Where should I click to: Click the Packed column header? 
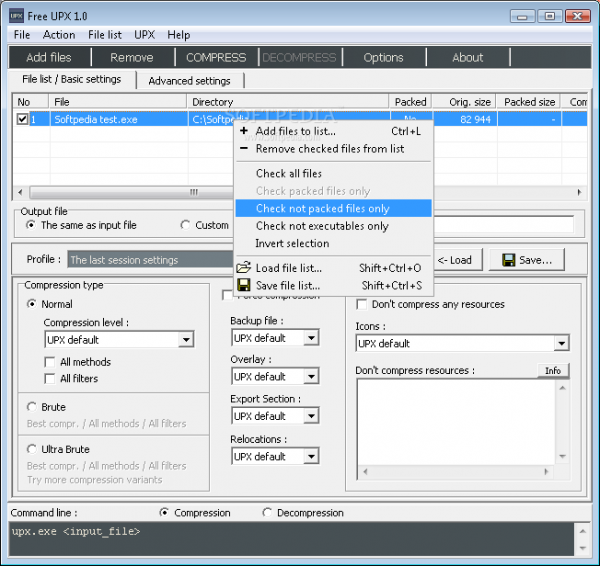pyautogui.click(x=411, y=102)
